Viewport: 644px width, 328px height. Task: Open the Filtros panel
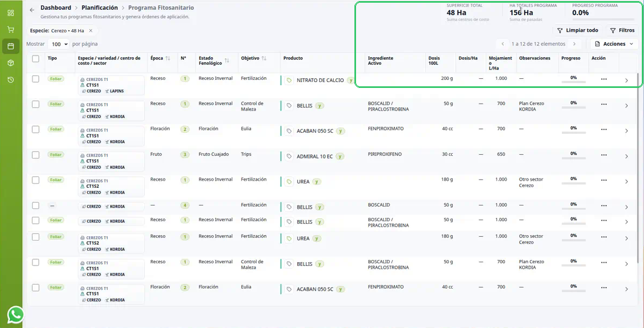(622, 30)
